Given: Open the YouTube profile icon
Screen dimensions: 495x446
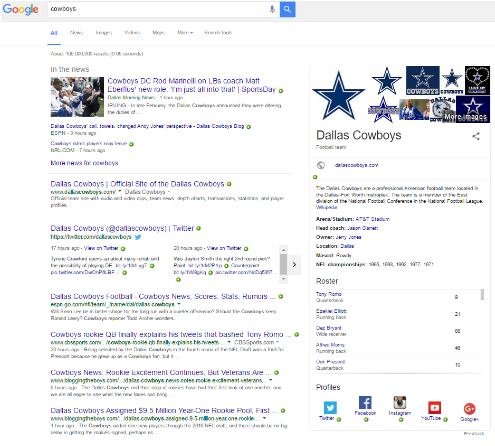Looking at the screenshot, I should pos(434,408).
